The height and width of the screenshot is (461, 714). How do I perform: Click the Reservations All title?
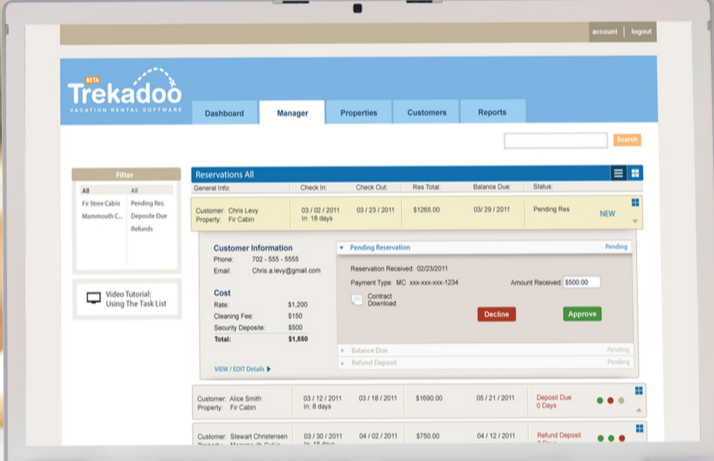[224, 174]
